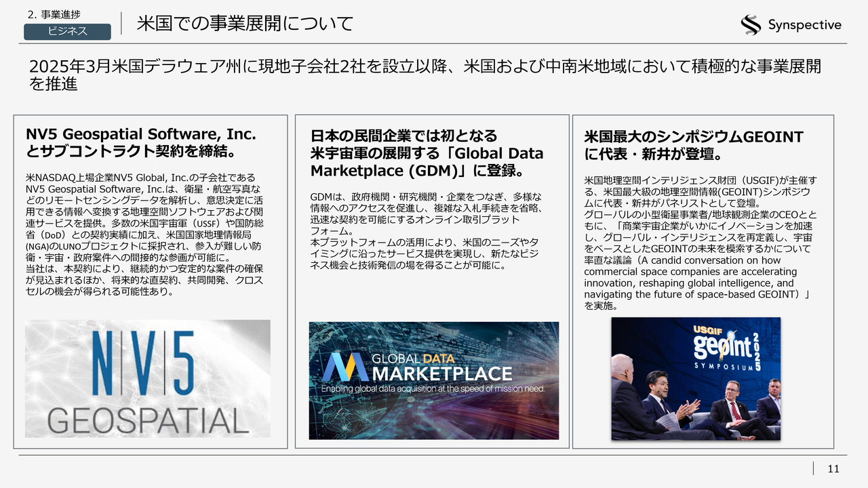Image resolution: width=868 pixels, height=488 pixels.
Task: Click the USGIF geoint logo in photo
Action: coord(726,348)
